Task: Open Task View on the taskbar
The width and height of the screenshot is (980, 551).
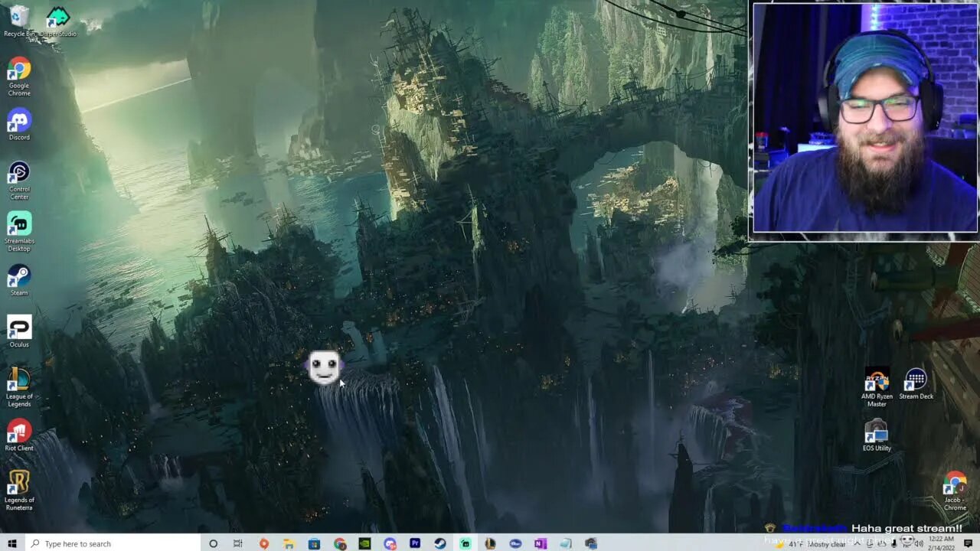Action: pyautogui.click(x=238, y=543)
